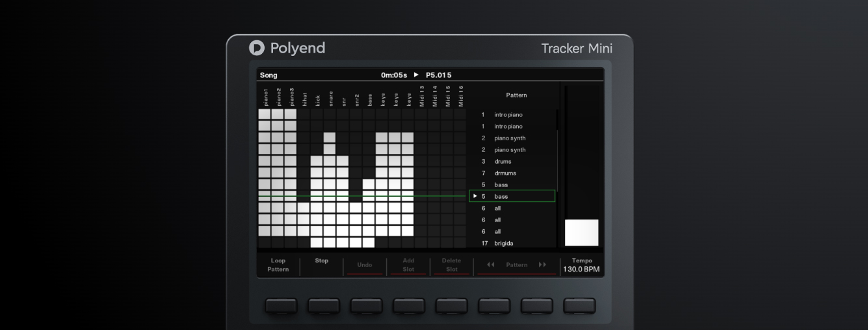
Task: Push the hardware button below Stop
Action: click(324, 306)
